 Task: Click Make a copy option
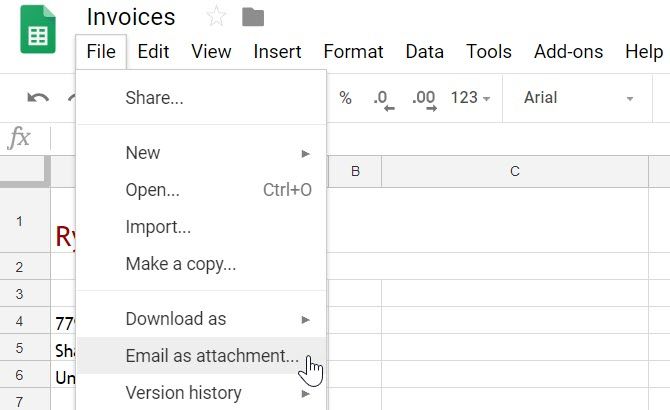181,265
